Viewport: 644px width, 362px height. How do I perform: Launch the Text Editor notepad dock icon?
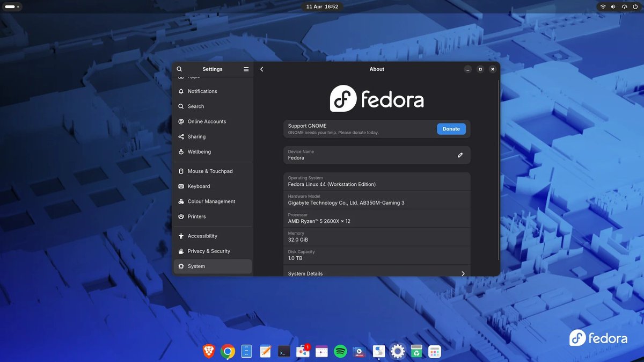(x=265, y=351)
